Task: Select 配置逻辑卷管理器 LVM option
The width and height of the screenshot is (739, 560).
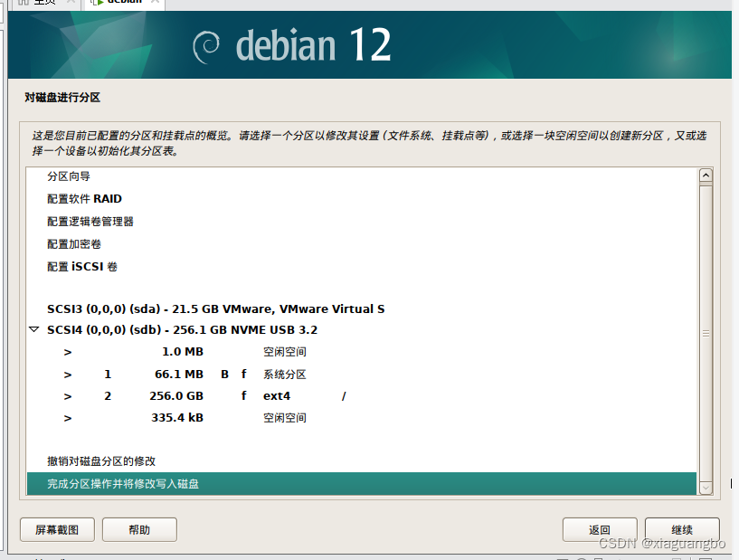Action: [x=91, y=222]
